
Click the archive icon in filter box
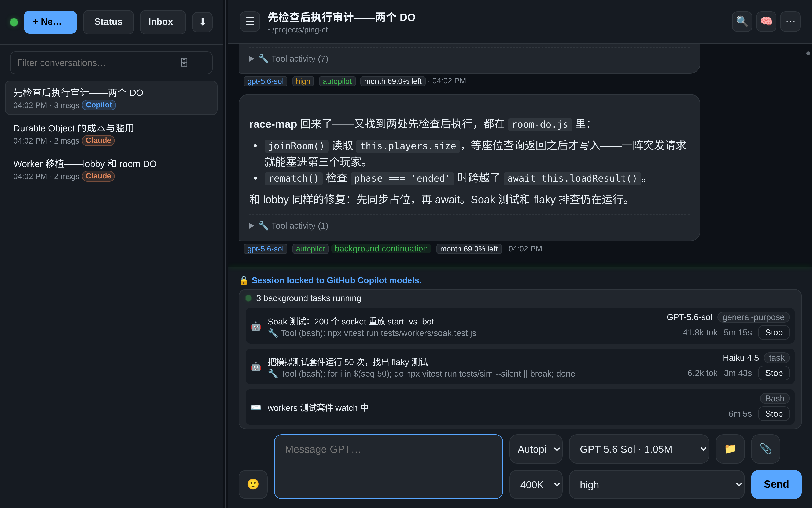pyautogui.click(x=184, y=62)
